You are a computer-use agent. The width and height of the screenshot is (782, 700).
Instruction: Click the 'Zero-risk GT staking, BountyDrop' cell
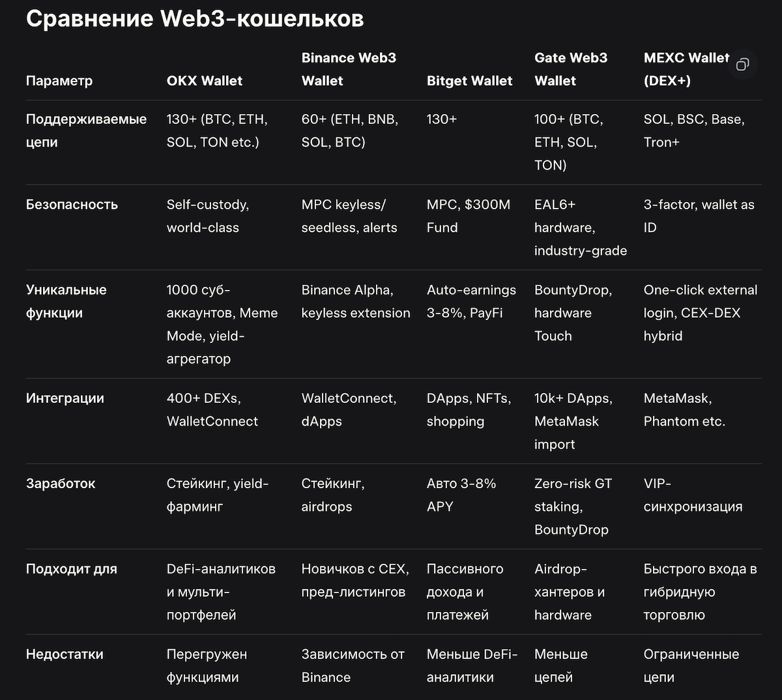[x=573, y=506]
